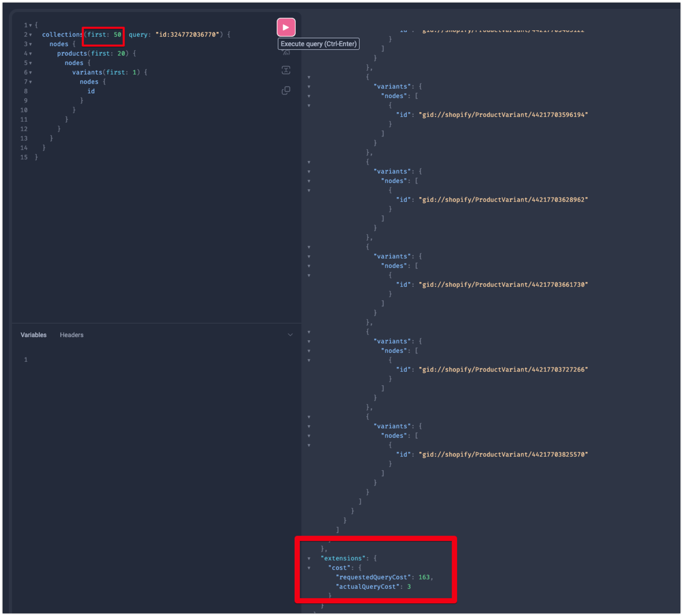Click the requestedQueryCost value 163
683x616 pixels.
(x=424, y=577)
